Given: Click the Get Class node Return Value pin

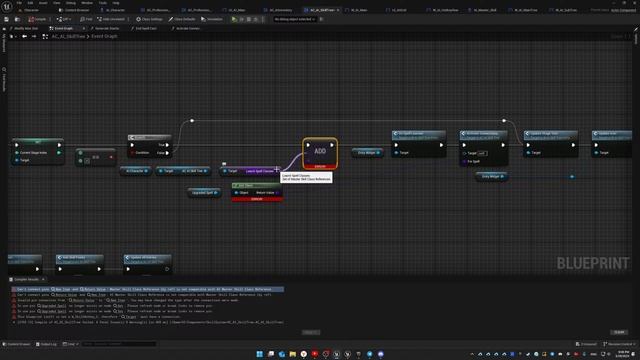Looking at the screenshot, I should coord(278,193).
